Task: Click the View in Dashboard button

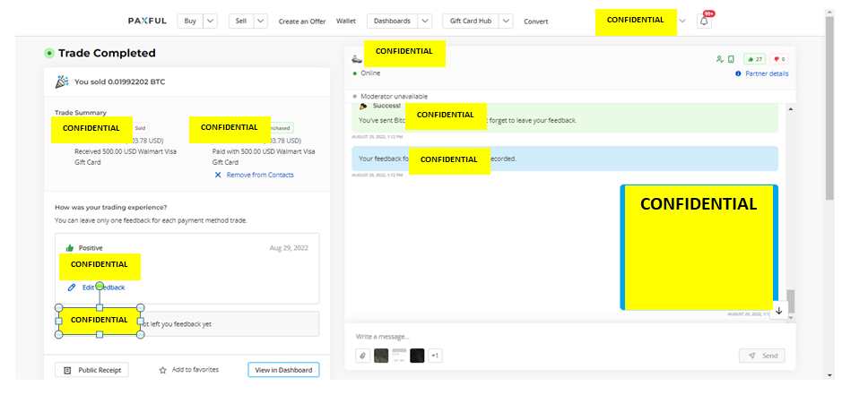Action: tap(283, 370)
